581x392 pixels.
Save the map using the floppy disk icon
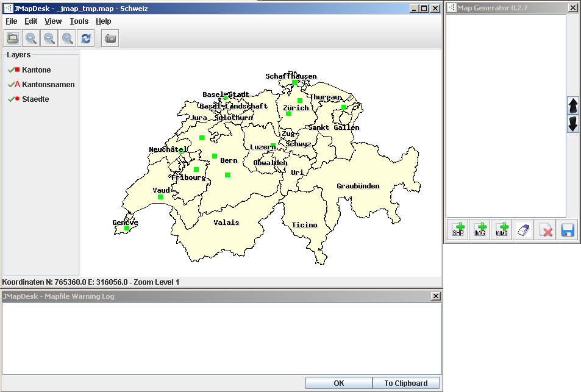(568, 230)
